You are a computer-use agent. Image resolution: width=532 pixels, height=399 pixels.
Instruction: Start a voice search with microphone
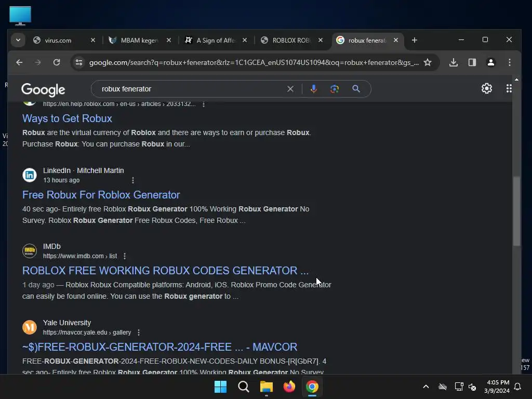coord(313,89)
